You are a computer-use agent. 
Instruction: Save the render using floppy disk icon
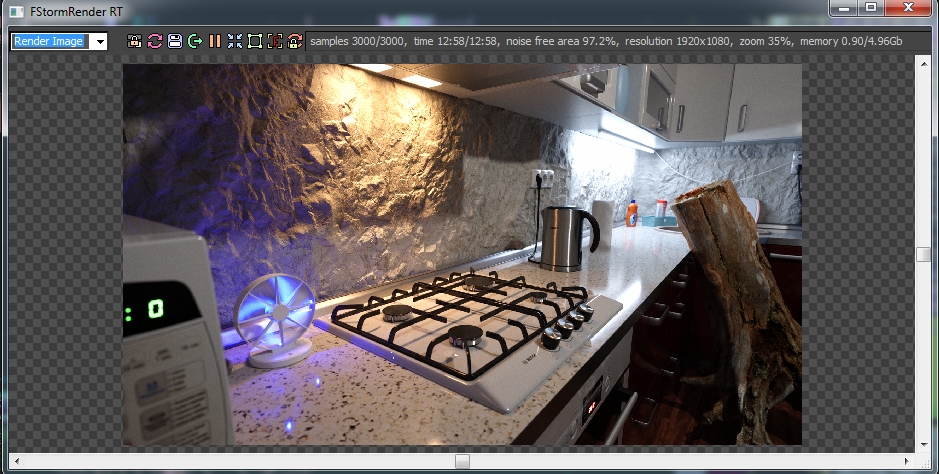(x=175, y=41)
